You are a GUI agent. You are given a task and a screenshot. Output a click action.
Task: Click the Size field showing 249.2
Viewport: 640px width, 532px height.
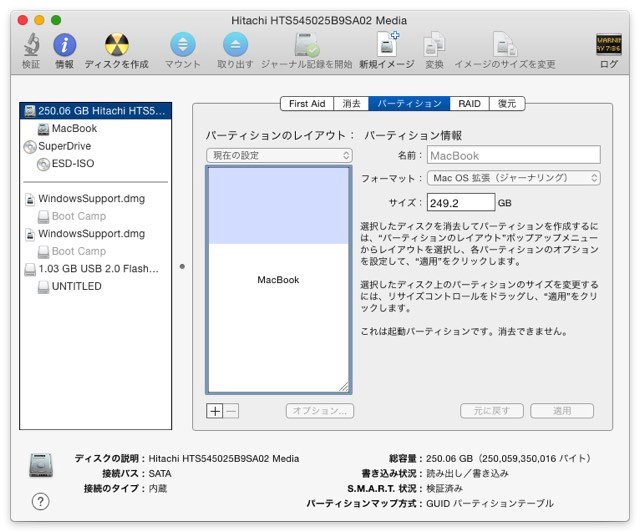tap(461, 203)
